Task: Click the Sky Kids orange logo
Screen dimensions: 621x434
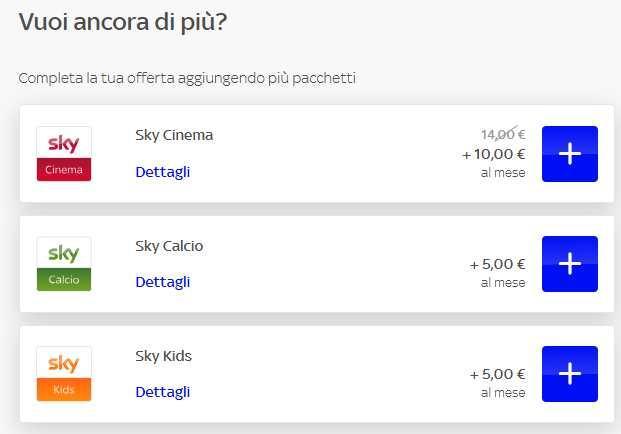Action: coord(63,374)
